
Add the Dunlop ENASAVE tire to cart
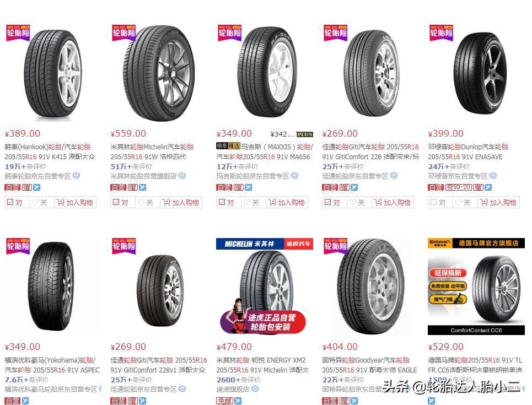[x=498, y=203]
